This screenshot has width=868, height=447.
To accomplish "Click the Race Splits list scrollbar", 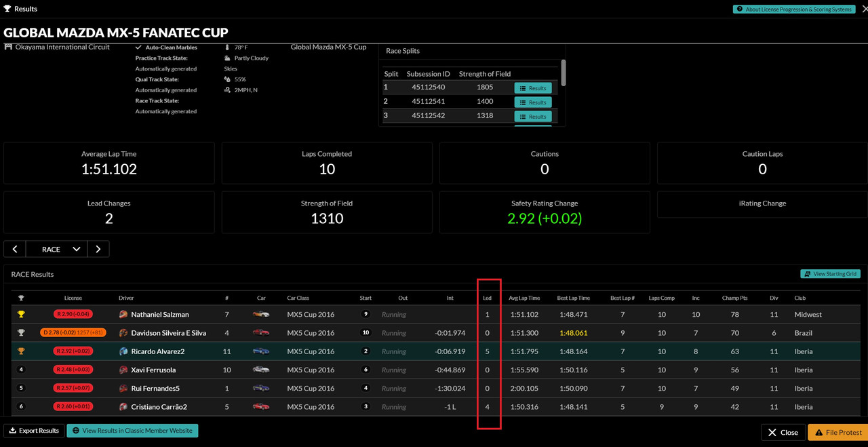I will click(563, 73).
